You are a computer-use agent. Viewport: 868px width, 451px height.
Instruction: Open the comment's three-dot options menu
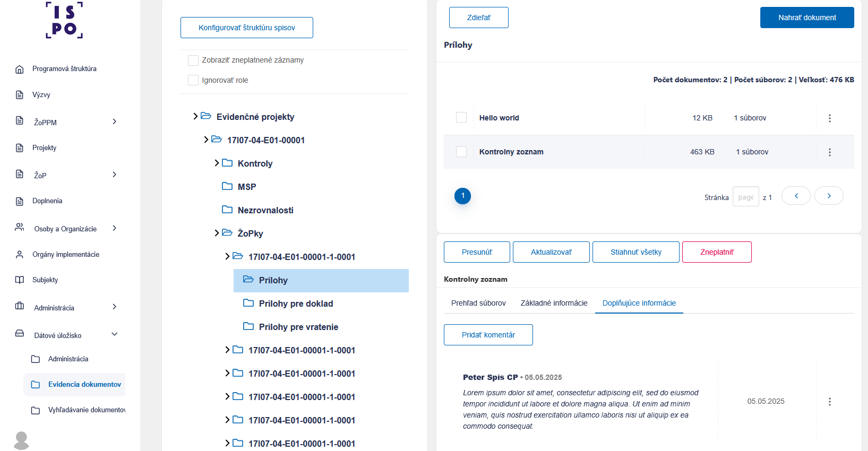tap(829, 402)
